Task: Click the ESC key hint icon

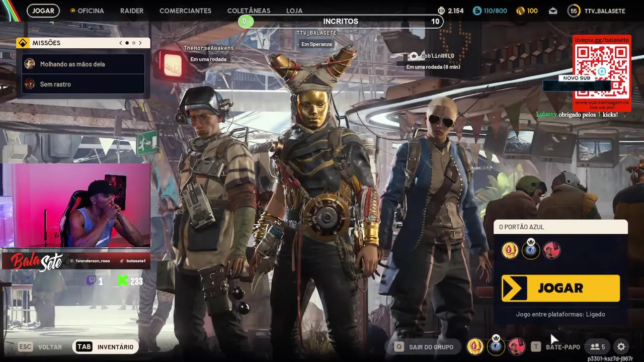Action: click(26, 347)
